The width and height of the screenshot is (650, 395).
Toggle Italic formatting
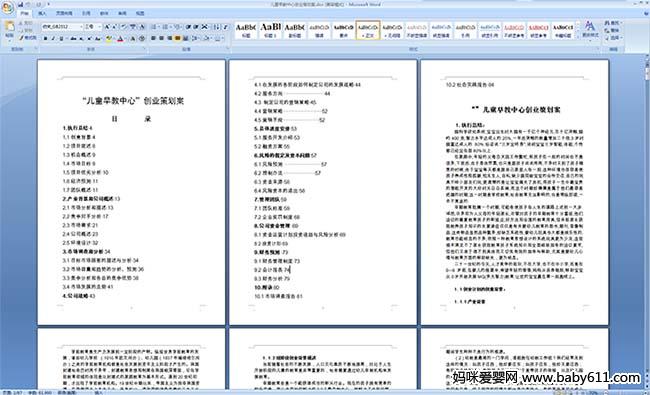[x=53, y=39]
